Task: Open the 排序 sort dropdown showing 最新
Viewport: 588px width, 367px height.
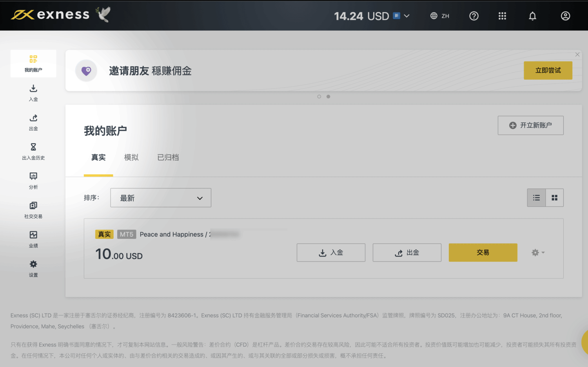Action: click(161, 198)
